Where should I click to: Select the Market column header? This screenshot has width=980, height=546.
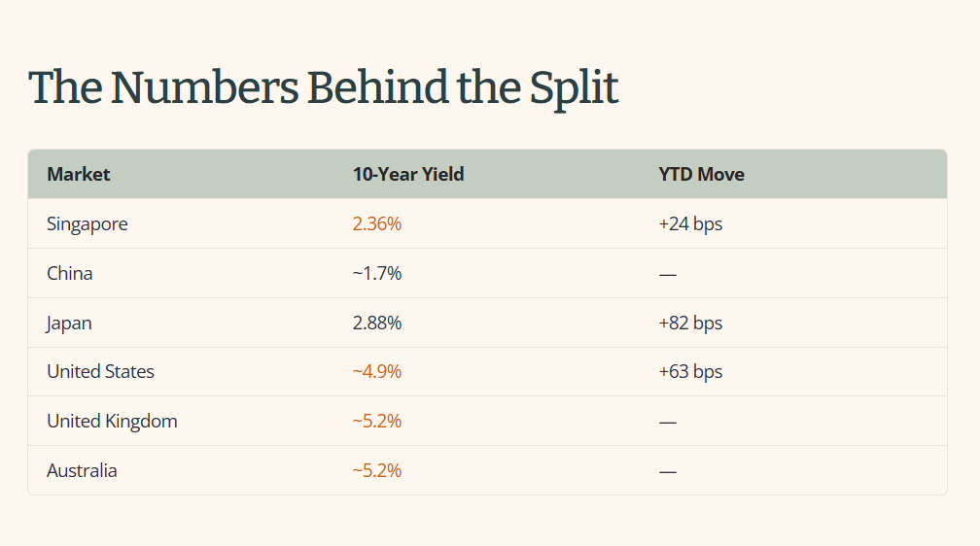(x=78, y=174)
